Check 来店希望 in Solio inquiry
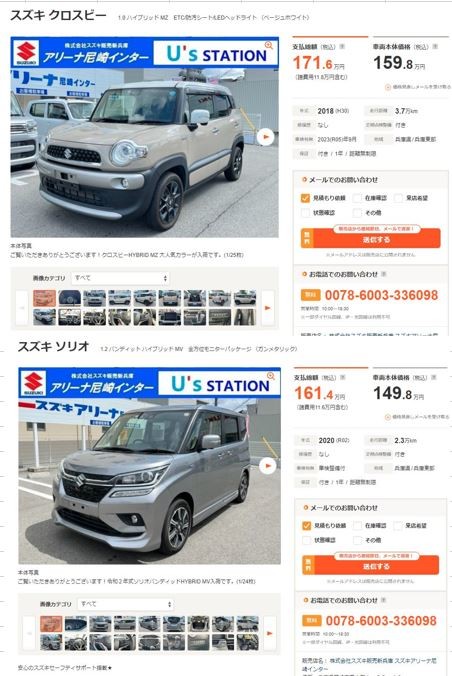The width and height of the screenshot is (452, 676). 398,526
